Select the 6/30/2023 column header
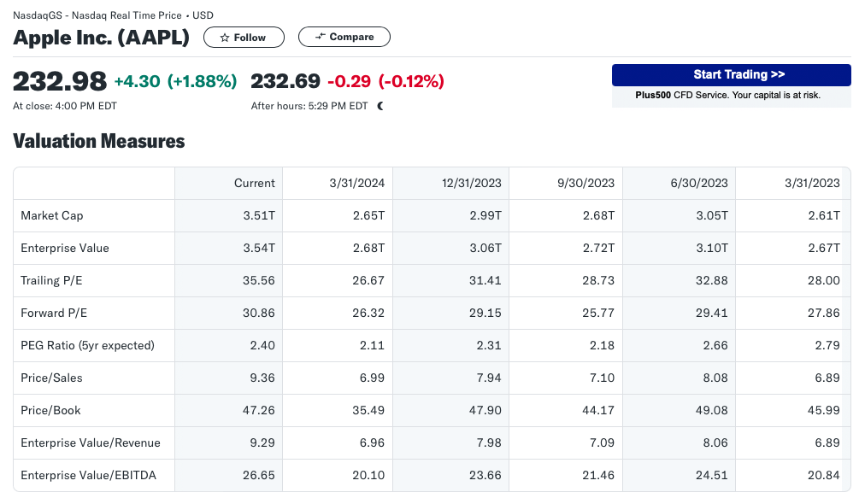 699,183
